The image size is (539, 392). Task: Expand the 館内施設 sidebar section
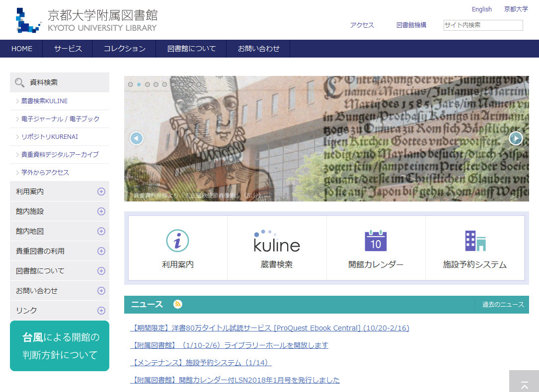click(101, 211)
